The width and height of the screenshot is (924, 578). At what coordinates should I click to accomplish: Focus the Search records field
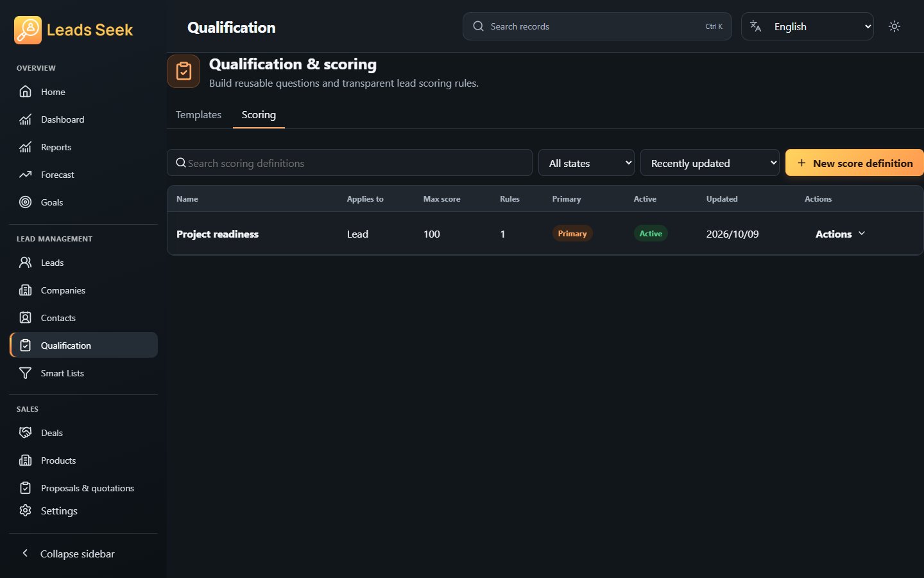pyautogui.click(x=597, y=26)
